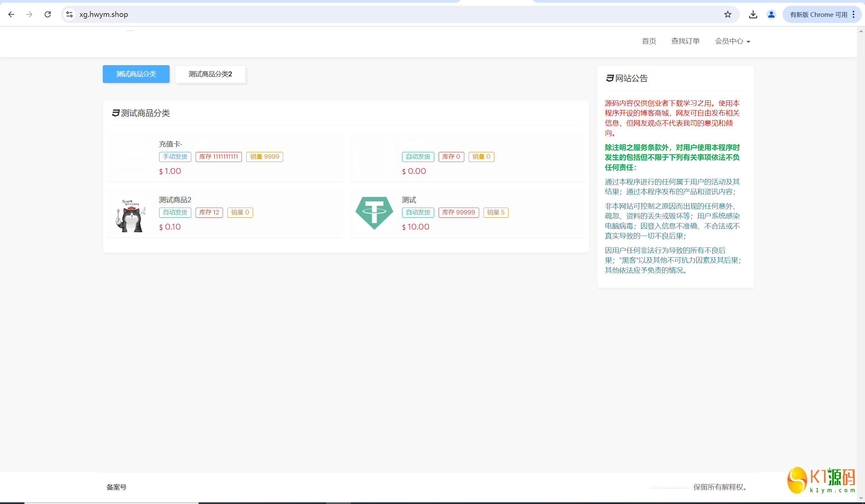Screen dimensions: 865x504
Task: Reload the page with the refresh icon
Action: click(x=48, y=15)
